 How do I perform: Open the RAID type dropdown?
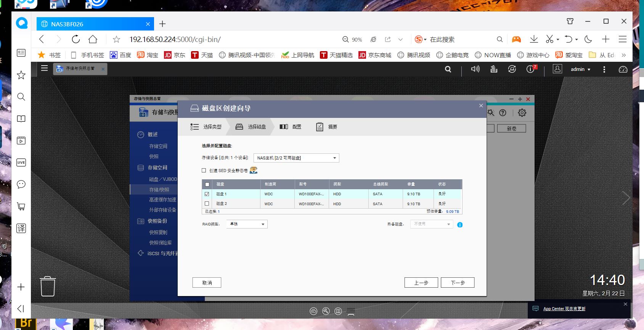(247, 224)
